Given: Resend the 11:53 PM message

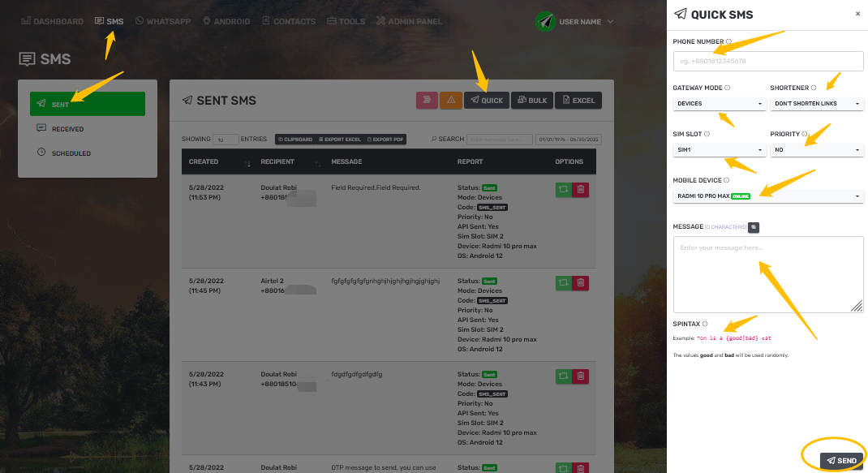Looking at the screenshot, I should [x=564, y=189].
